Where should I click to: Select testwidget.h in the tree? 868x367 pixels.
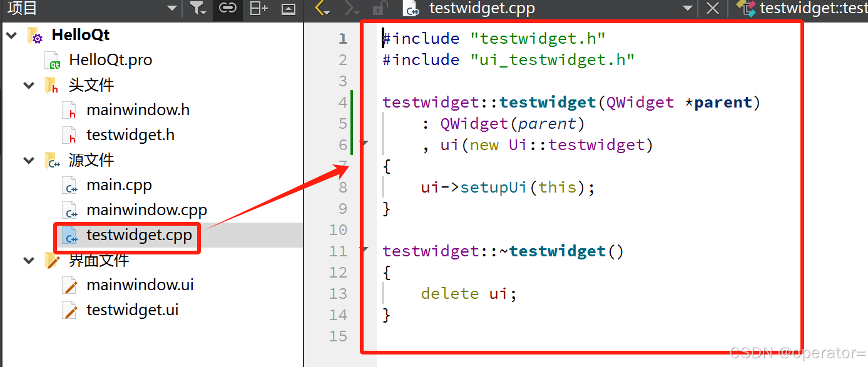130,135
